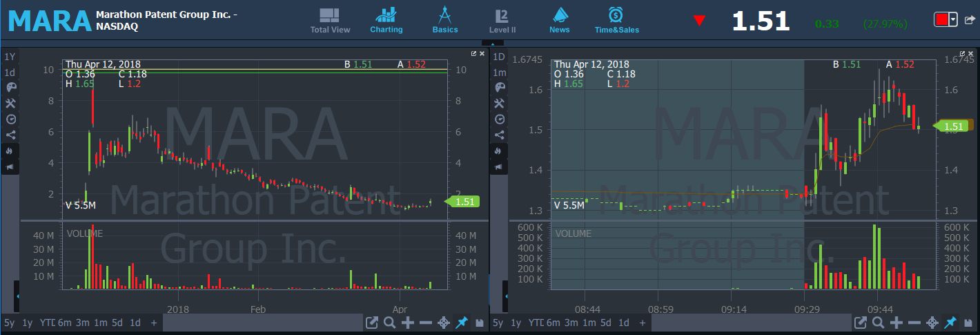Open the News tab
Image resolution: width=980 pixels, height=335 pixels.
[x=560, y=21]
